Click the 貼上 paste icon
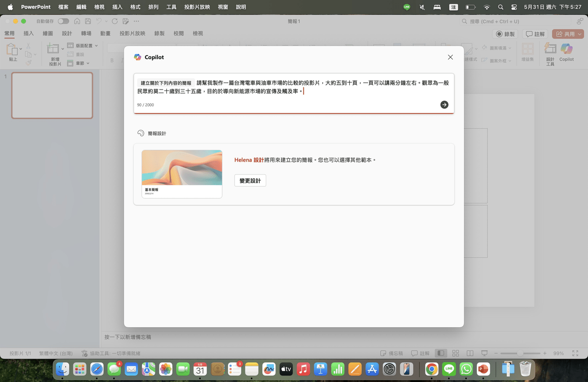588x382 pixels. (x=12, y=49)
